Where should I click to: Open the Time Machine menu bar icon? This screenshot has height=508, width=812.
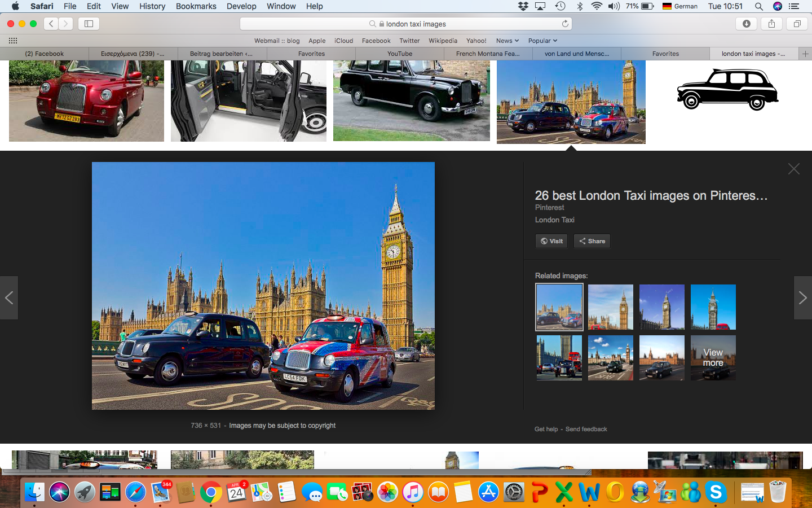point(560,6)
